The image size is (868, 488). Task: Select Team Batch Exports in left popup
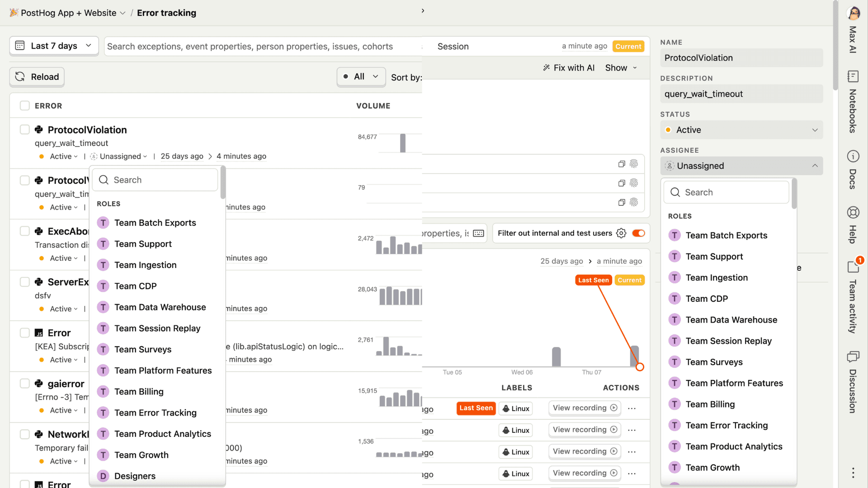pyautogui.click(x=155, y=223)
